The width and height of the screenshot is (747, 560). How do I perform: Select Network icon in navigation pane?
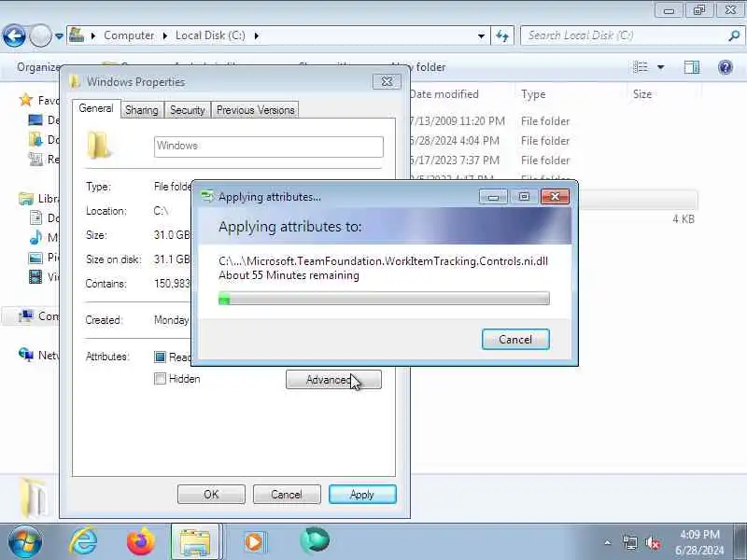pos(26,355)
